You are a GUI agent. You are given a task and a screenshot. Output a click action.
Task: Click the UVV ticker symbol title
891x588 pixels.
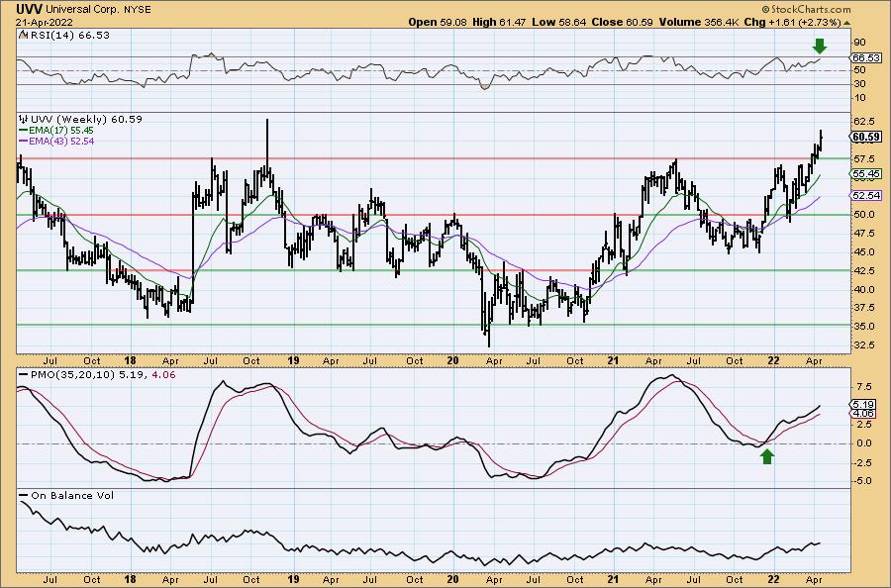(29, 10)
